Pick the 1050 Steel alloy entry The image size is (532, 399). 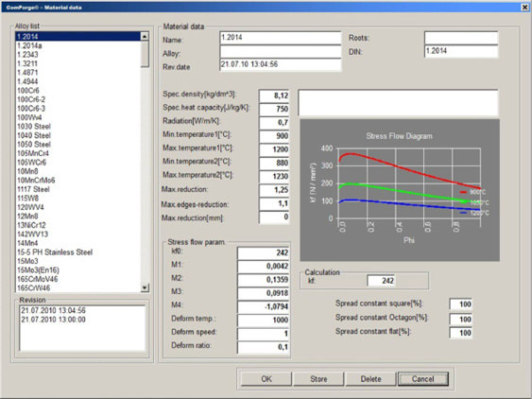tap(34, 145)
